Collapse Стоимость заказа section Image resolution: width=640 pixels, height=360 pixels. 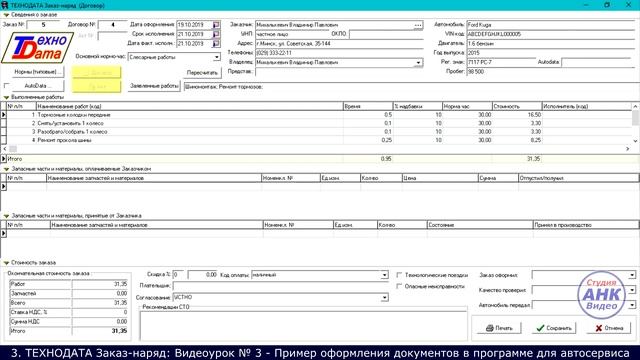click(6, 262)
